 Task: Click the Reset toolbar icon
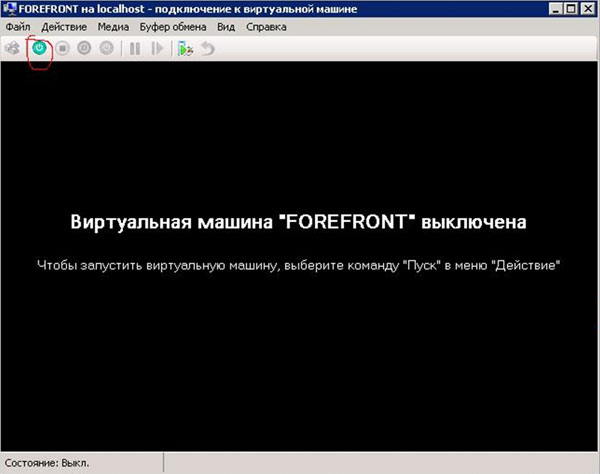click(x=156, y=48)
